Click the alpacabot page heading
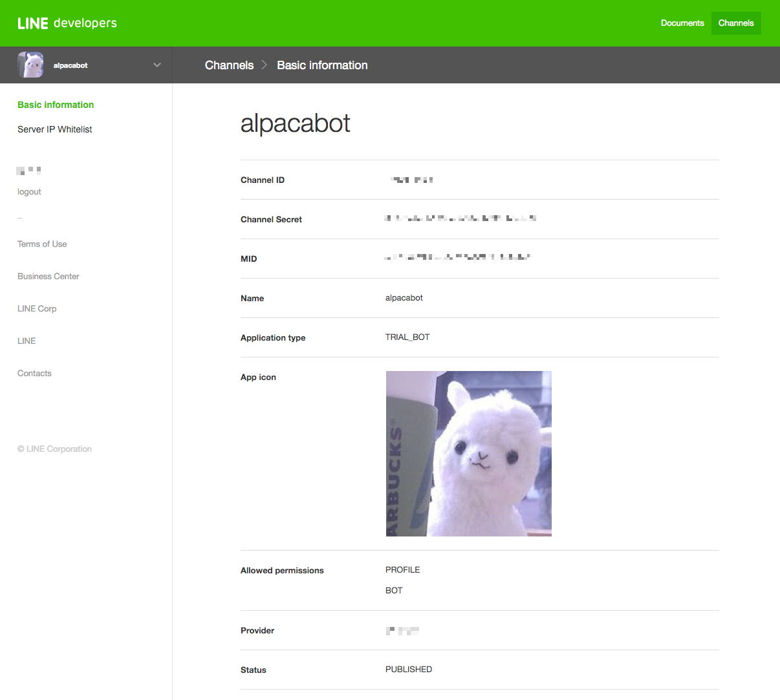 click(295, 123)
